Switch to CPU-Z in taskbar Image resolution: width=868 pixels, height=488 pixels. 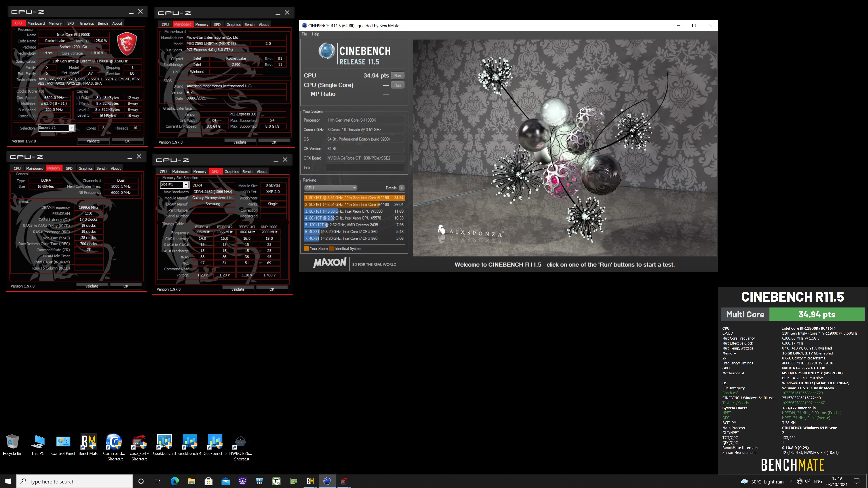coord(344,481)
